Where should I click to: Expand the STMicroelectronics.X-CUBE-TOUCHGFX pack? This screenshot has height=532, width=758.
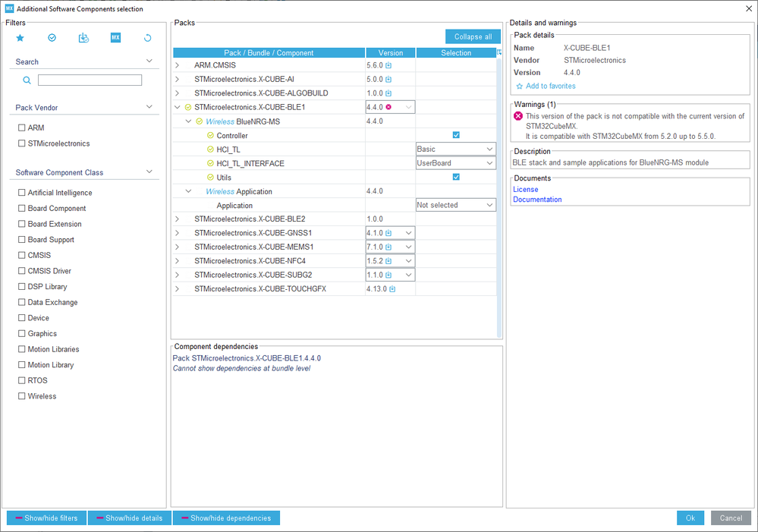pos(177,289)
